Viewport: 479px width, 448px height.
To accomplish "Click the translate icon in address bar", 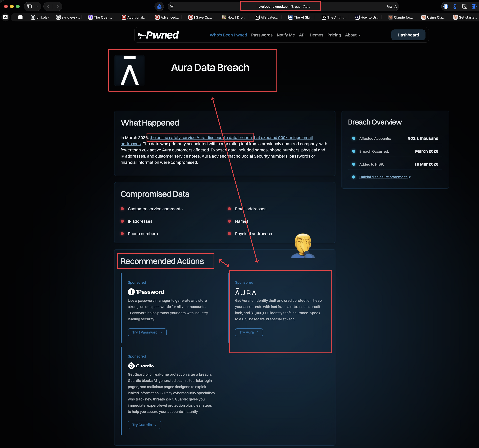I will click(389, 6).
